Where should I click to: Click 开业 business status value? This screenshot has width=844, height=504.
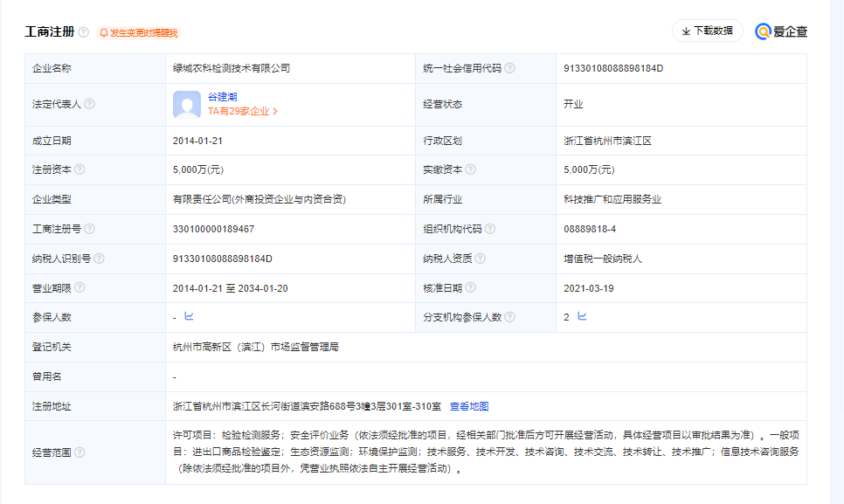tap(573, 104)
